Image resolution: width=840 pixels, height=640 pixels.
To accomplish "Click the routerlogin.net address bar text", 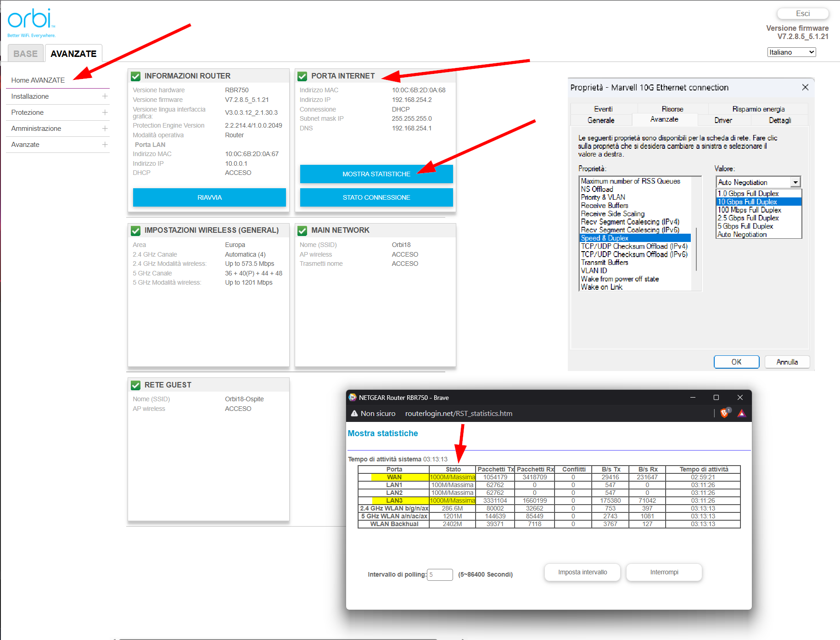I will (x=459, y=414).
